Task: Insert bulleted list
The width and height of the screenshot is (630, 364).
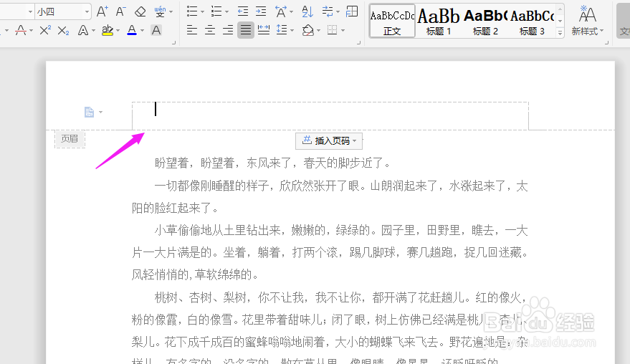Action: click(x=192, y=11)
